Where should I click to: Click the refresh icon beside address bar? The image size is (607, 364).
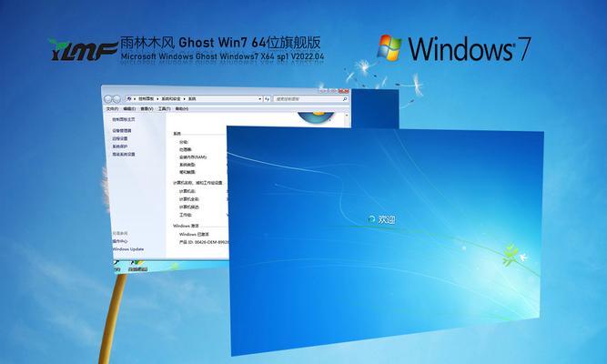point(268,99)
